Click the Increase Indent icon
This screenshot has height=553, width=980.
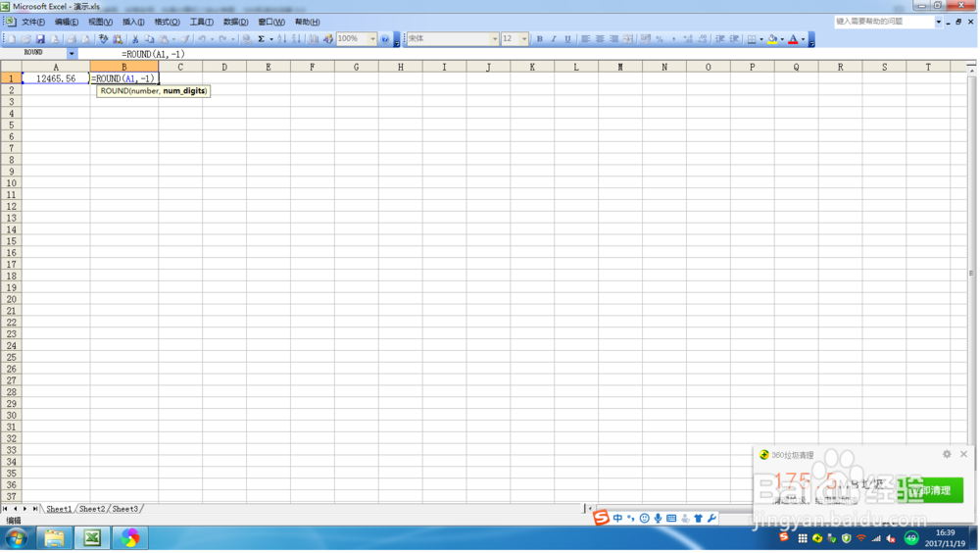click(x=734, y=39)
